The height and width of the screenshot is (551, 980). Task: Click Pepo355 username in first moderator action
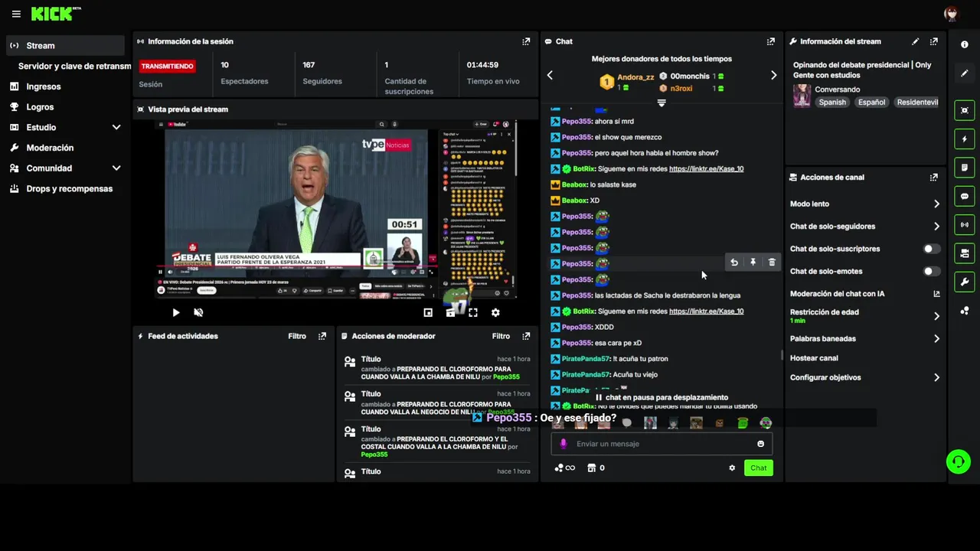pos(506,377)
